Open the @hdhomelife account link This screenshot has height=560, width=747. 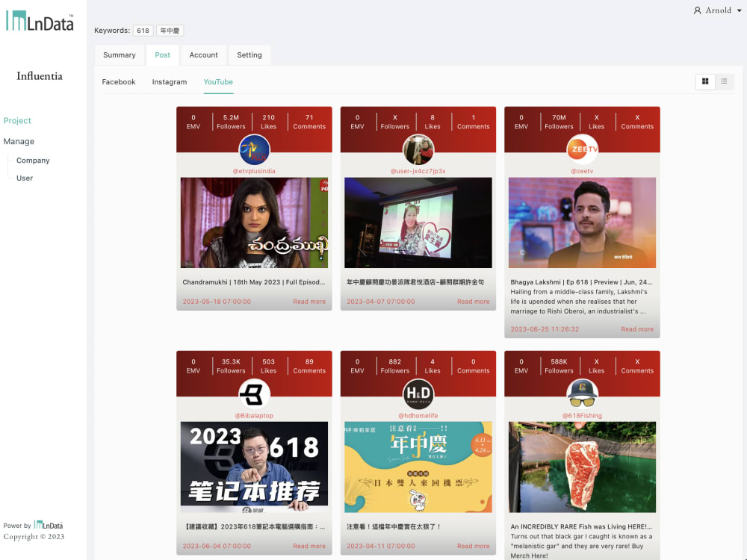(418, 416)
